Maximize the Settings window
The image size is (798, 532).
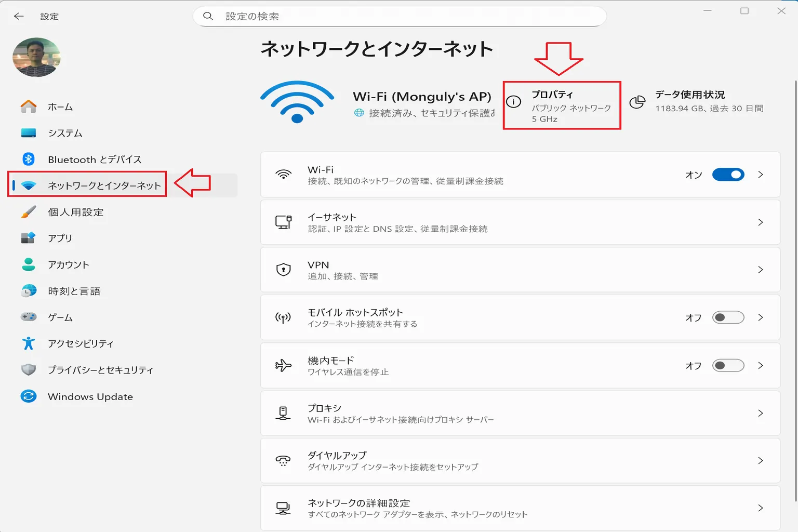pyautogui.click(x=744, y=11)
